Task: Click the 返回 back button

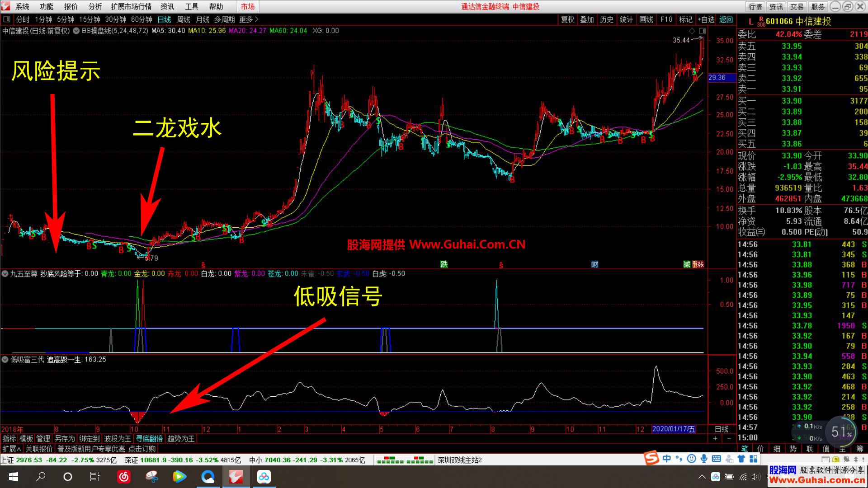Action: (x=726, y=19)
